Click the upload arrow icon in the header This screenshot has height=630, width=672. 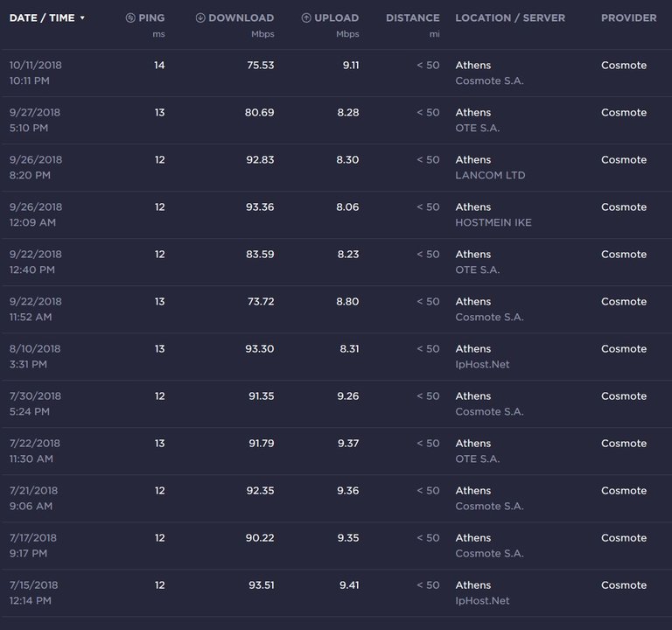[x=306, y=17]
